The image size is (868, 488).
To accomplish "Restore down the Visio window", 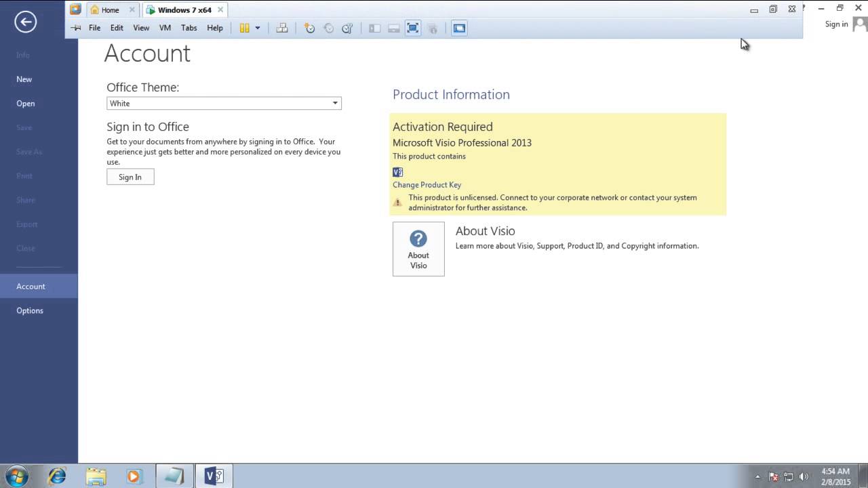I will click(x=840, y=8).
